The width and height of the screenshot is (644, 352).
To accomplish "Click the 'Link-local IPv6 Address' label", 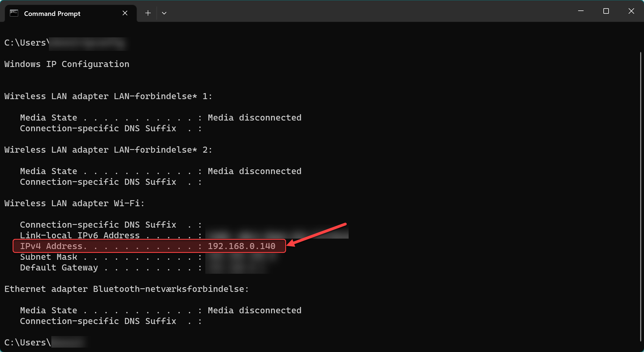I will pos(80,235).
